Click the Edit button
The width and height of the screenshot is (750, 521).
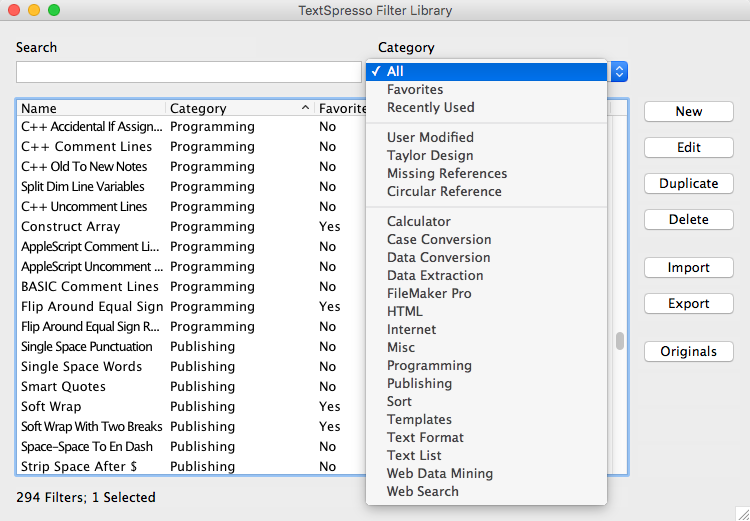tap(689, 147)
